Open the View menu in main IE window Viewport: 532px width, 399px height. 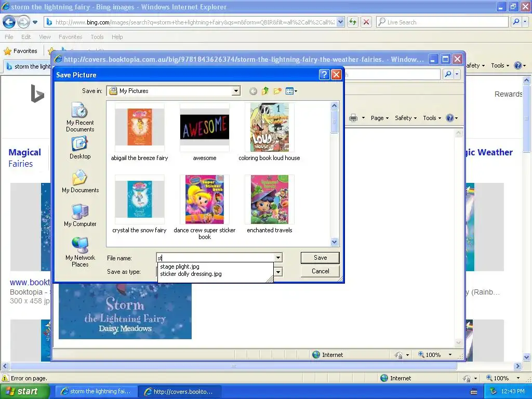click(x=45, y=37)
